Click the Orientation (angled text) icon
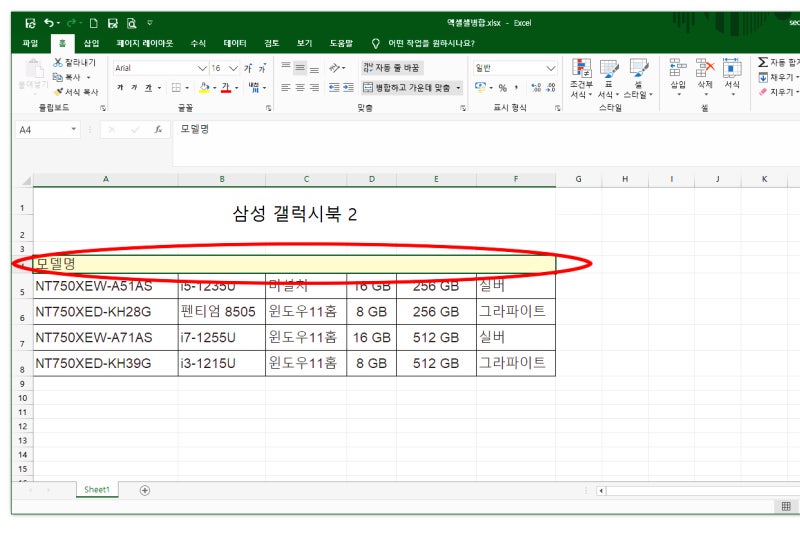Image resolution: width=800 pixels, height=533 pixels. tap(335, 68)
